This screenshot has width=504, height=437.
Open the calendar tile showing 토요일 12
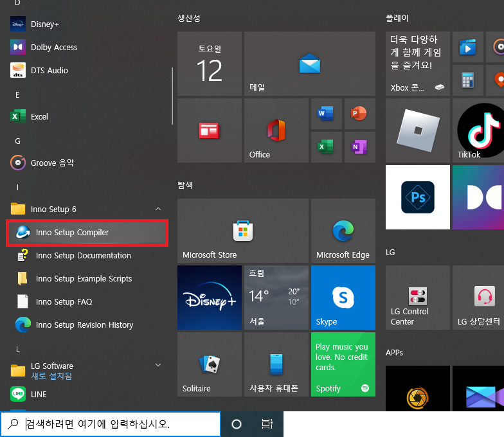click(210, 64)
